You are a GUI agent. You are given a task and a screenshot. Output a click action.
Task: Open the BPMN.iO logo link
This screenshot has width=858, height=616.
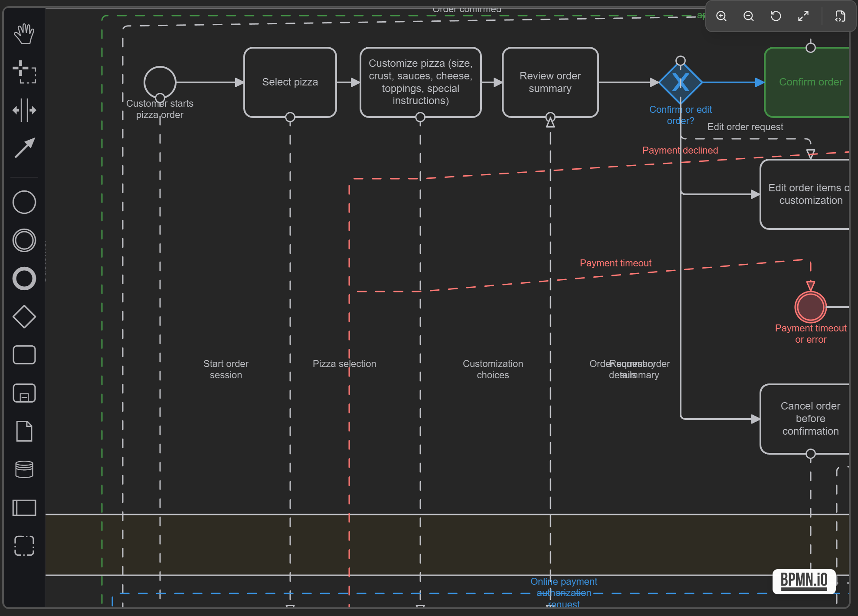(x=804, y=580)
